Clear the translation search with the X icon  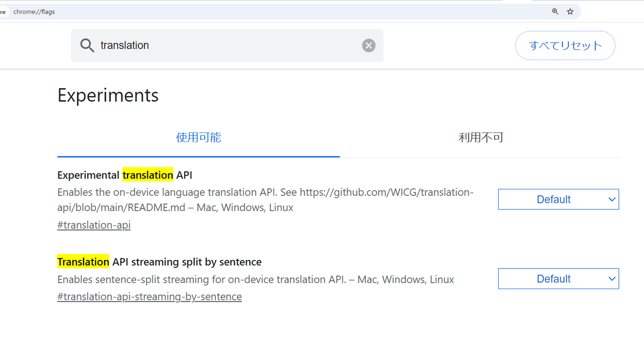coord(368,45)
